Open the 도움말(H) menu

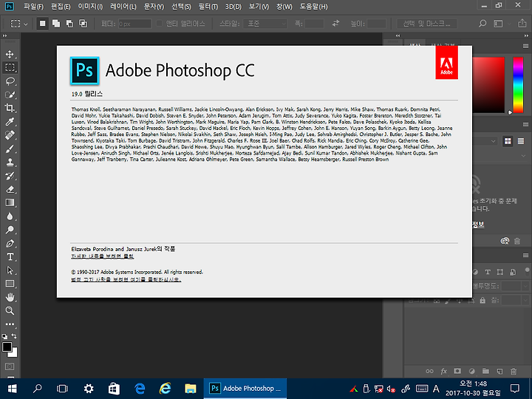click(x=314, y=7)
